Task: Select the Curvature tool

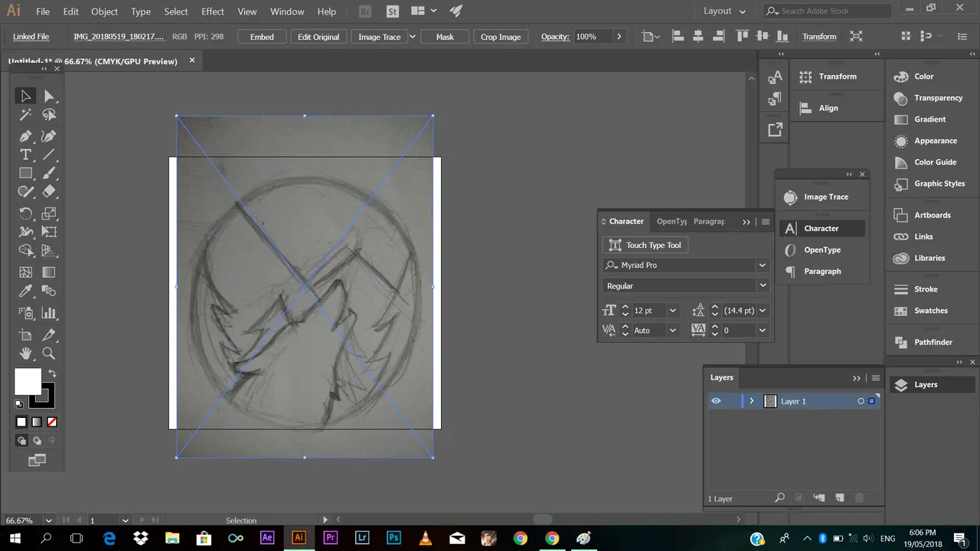Action: pyautogui.click(x=49, y=136)
